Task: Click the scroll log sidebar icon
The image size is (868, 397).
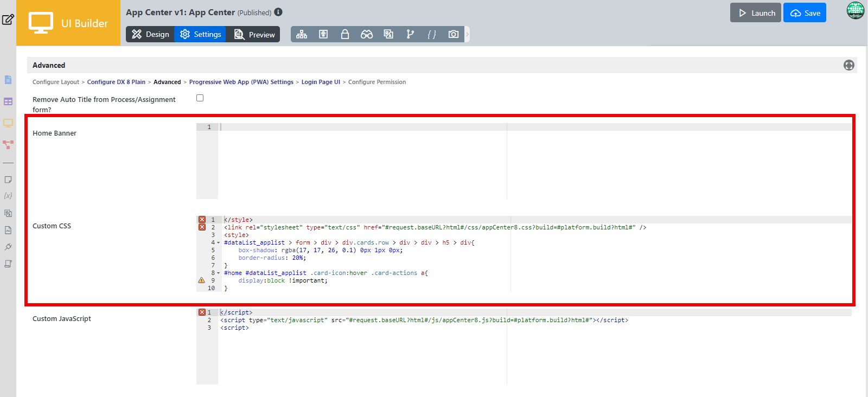Action: pos(8,264)
